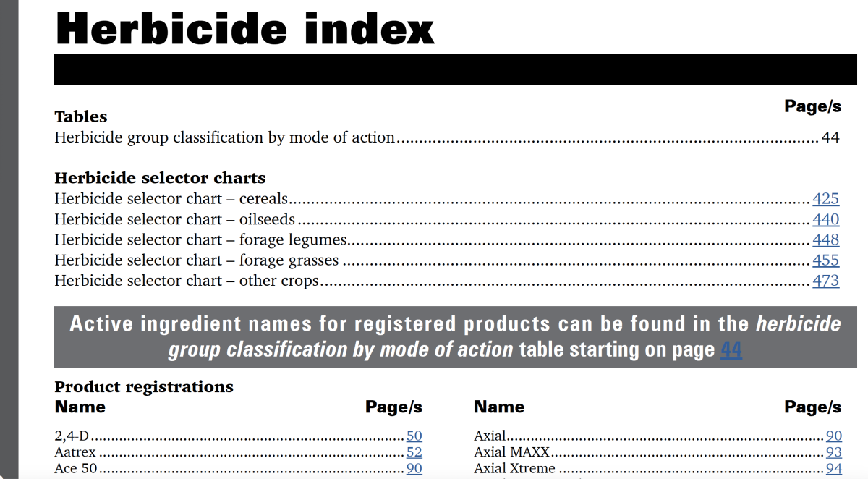This screenshot has width=868, height=479.
Task: Click the Product registrations heading
Action: point(144,387)
